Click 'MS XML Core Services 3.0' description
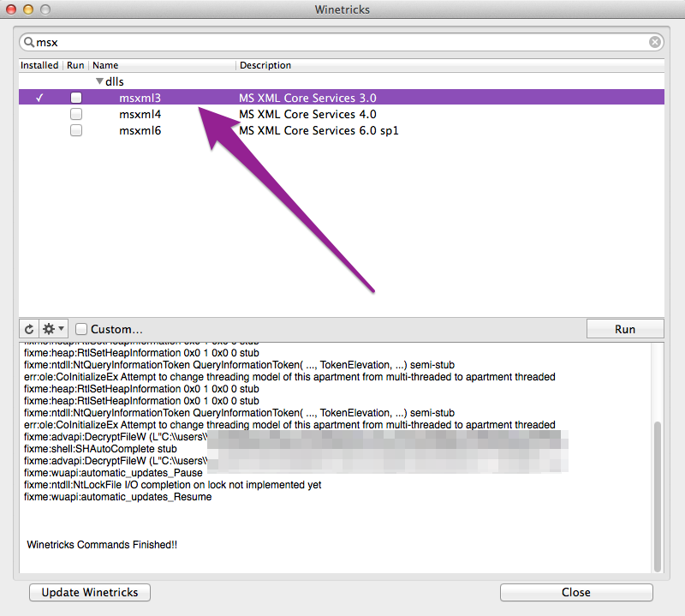Screen dimensions: 685x616 coord(307,98)
